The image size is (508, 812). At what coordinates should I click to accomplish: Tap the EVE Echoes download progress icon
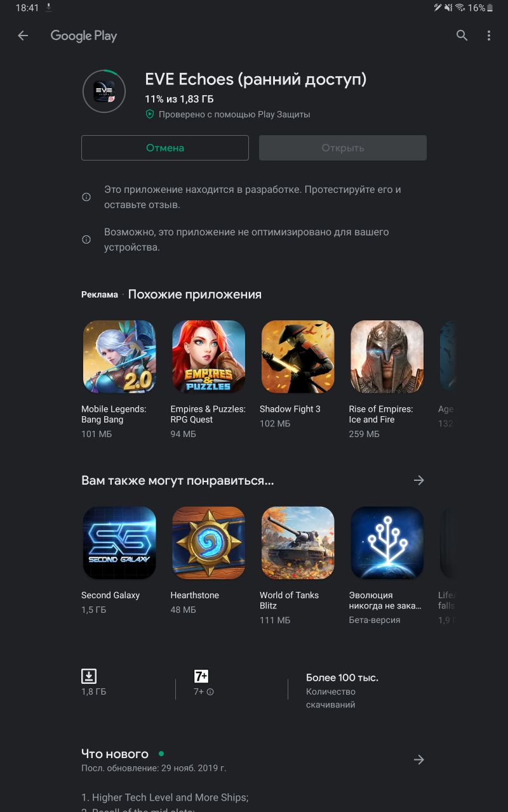click(x=104, y=91)
